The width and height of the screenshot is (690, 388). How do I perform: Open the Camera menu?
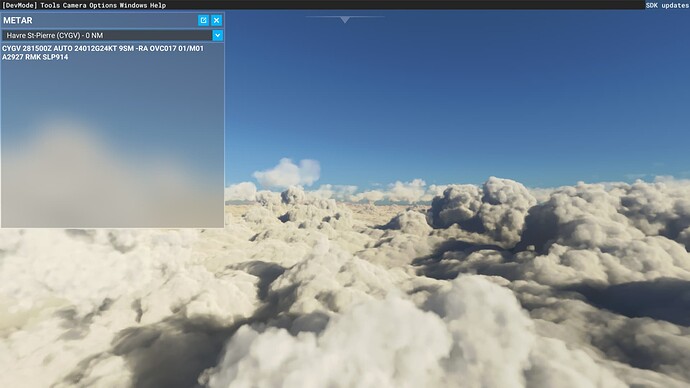75,5
